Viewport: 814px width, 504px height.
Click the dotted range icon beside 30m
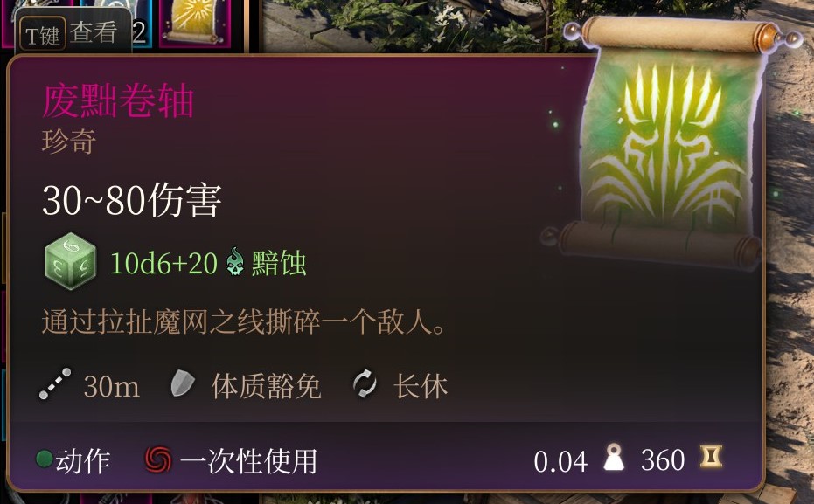pyautogui.click(x=55, y=383)
